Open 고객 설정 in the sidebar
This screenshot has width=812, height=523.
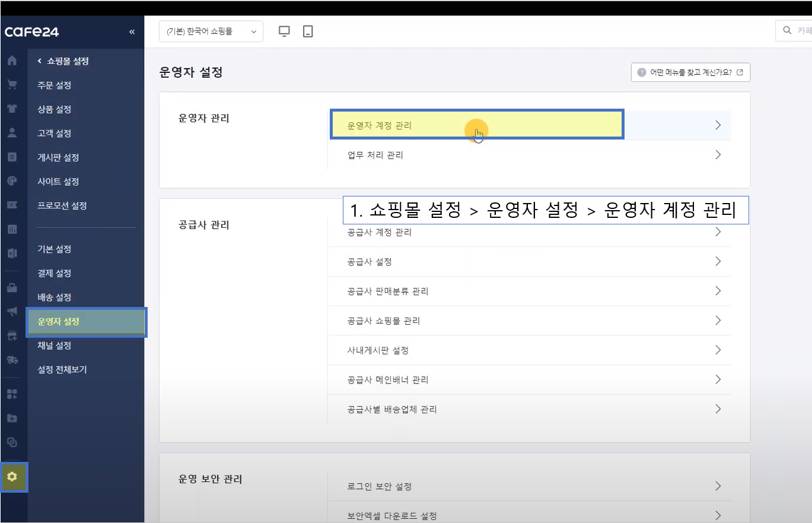click(x=55, y=133)
